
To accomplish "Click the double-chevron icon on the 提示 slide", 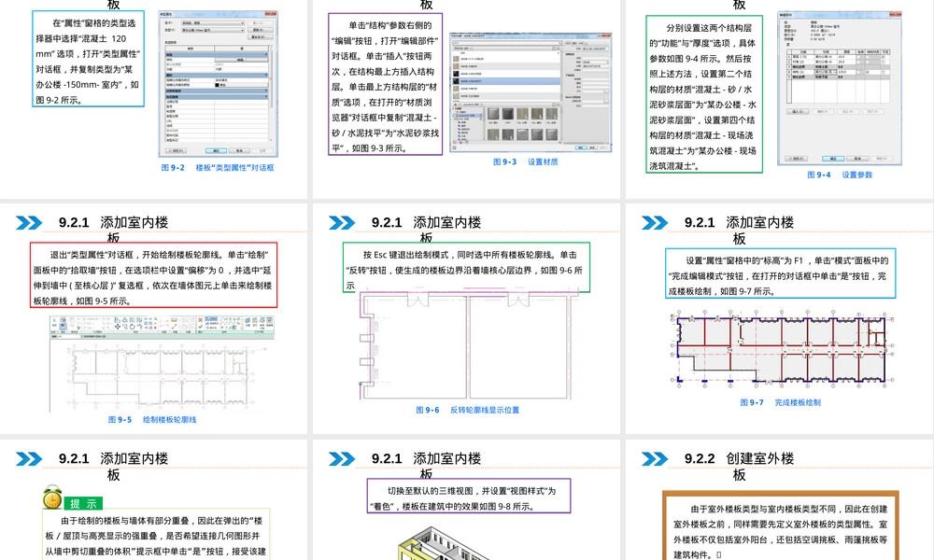I will (29, 459).
